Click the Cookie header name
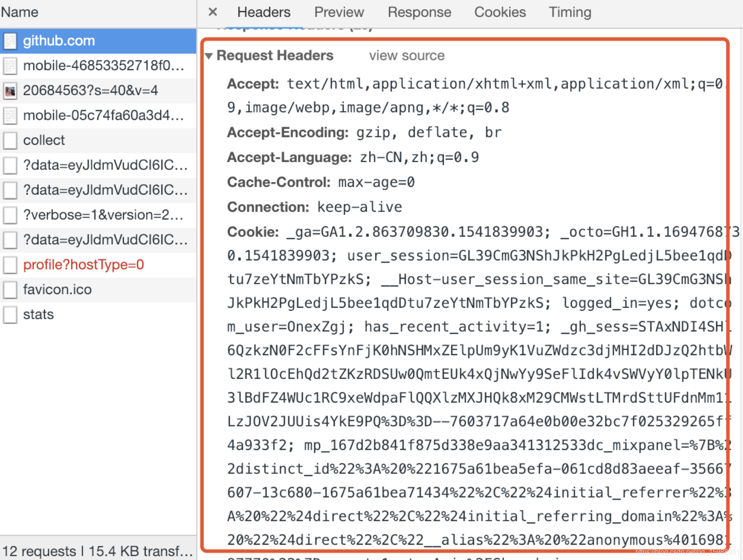 point(253,232)
